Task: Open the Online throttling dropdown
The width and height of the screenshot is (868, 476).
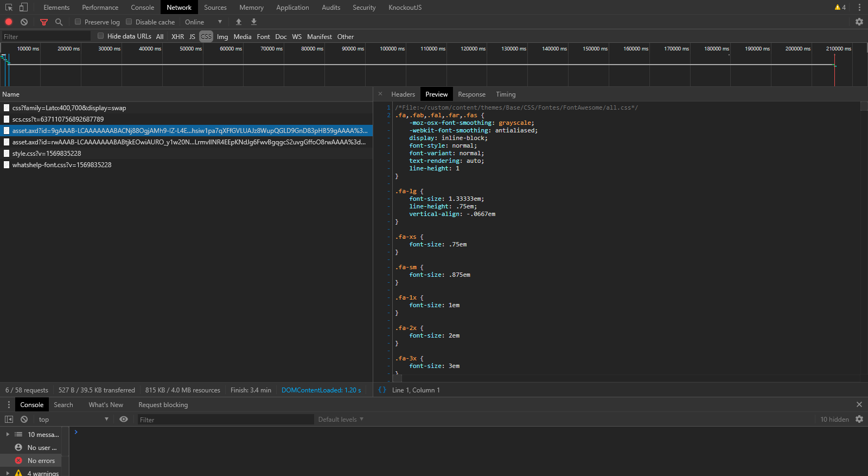Action: (x=203, y=22)
